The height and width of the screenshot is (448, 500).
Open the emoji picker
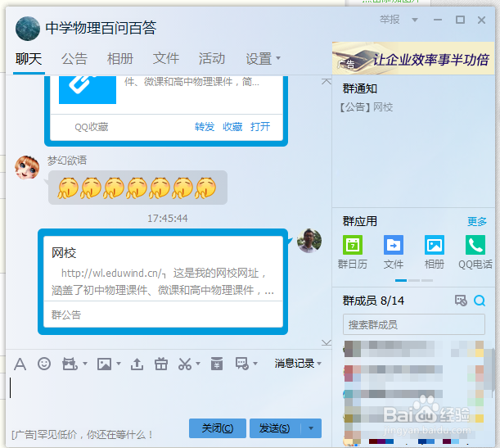(44, 364)
